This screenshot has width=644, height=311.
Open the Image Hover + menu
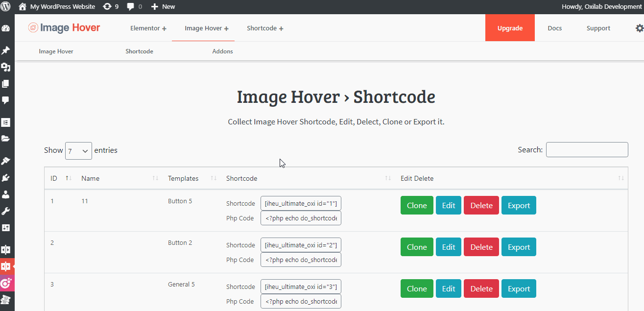tap(207, 28)
